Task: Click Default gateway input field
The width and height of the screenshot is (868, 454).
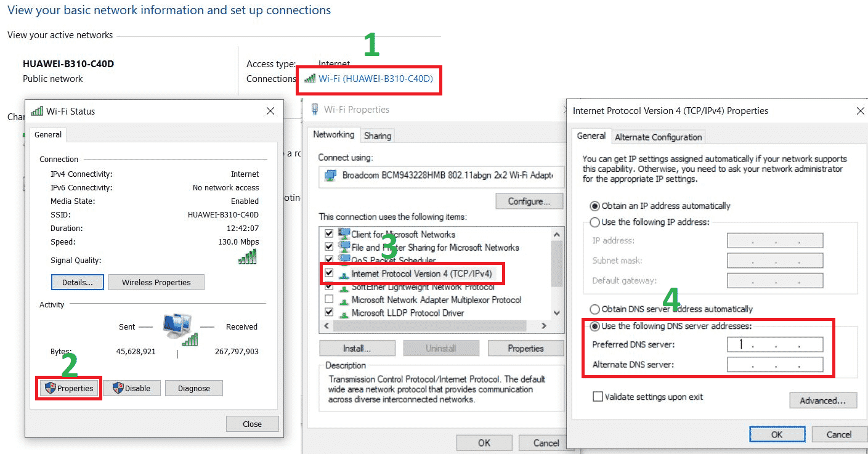Action: (775, 281)
